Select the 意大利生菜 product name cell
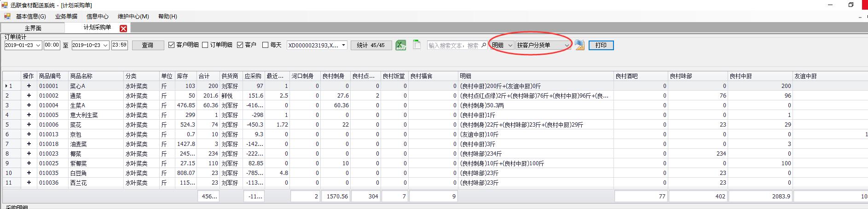868x209 pixels. tap(96, 115)
